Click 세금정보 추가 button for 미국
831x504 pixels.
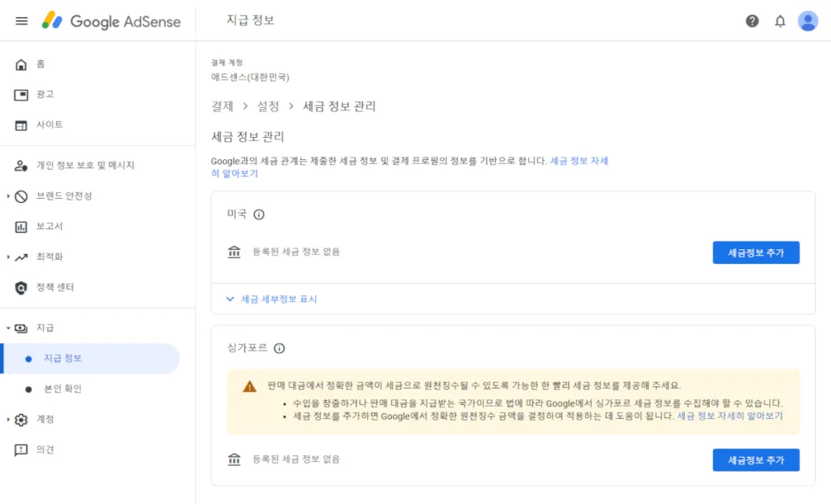(x=756, y=252)
